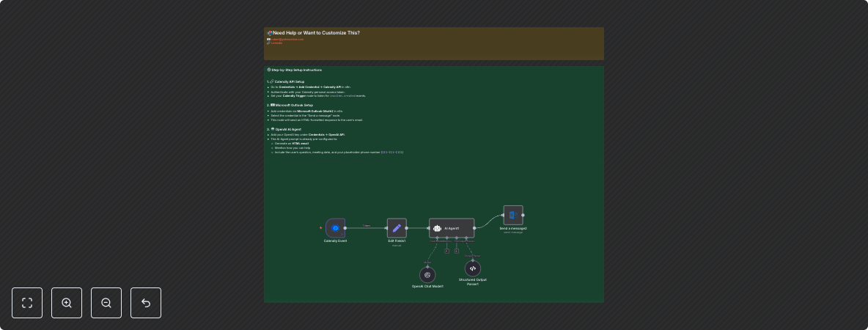Select the 'Step-by-Step Setup Instructions' heading

297,70
